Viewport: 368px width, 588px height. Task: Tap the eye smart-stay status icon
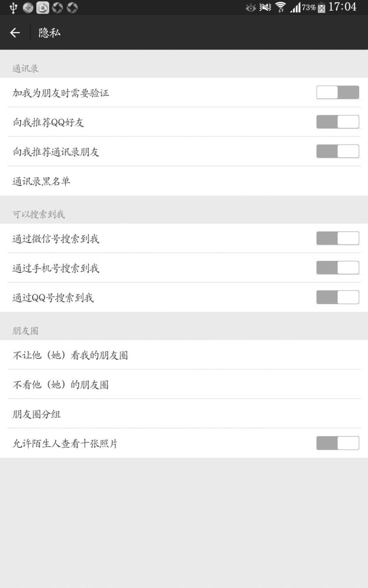[x=251, y=8]
